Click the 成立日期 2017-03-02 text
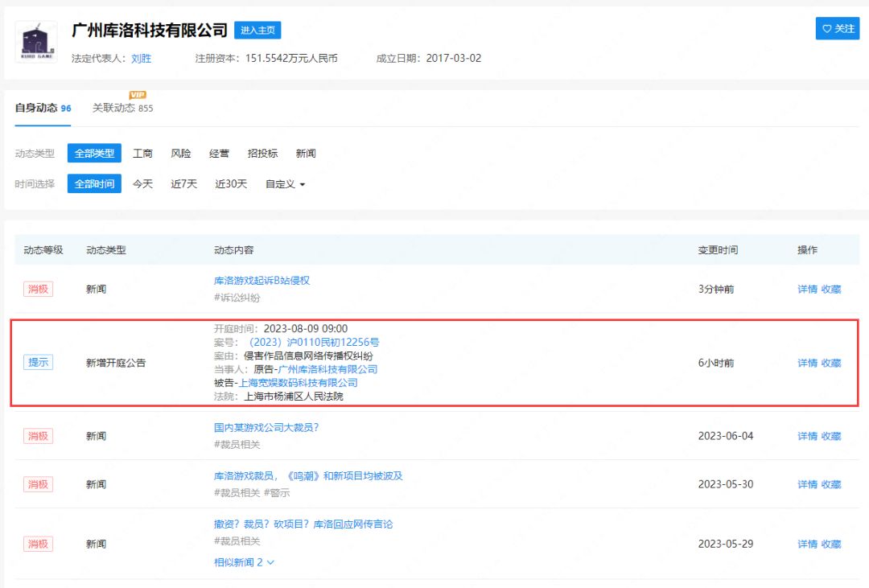The height and width of the screenshot is (588, 869). pyautogui.click(x=428, y=58)
